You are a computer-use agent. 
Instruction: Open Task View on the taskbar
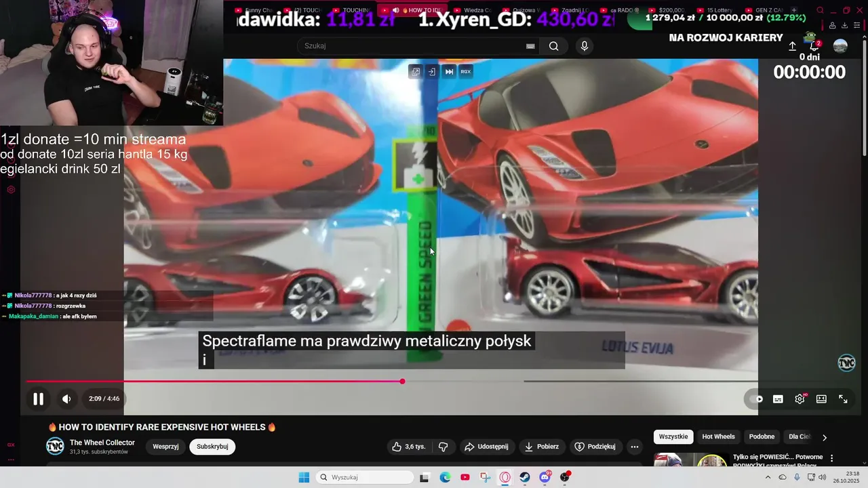pos(425,477)
